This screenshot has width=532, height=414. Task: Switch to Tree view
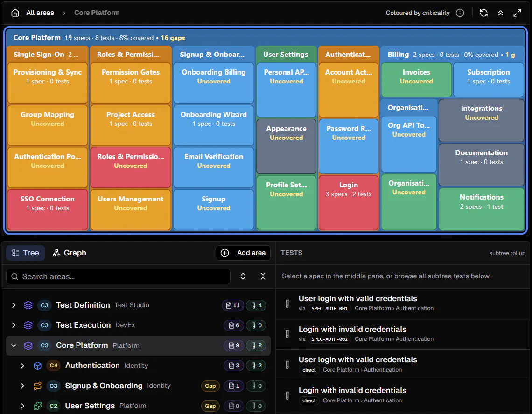click(26, 253)
